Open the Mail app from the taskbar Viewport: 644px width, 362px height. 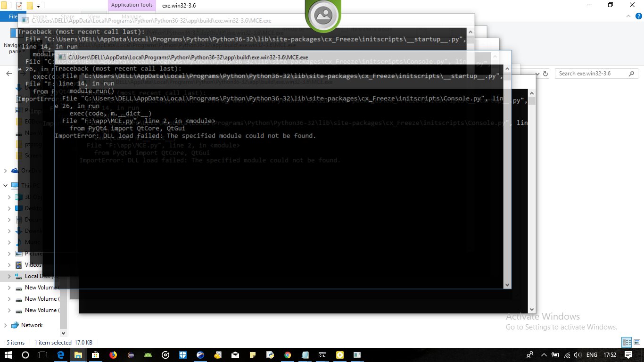pos(235,355)
